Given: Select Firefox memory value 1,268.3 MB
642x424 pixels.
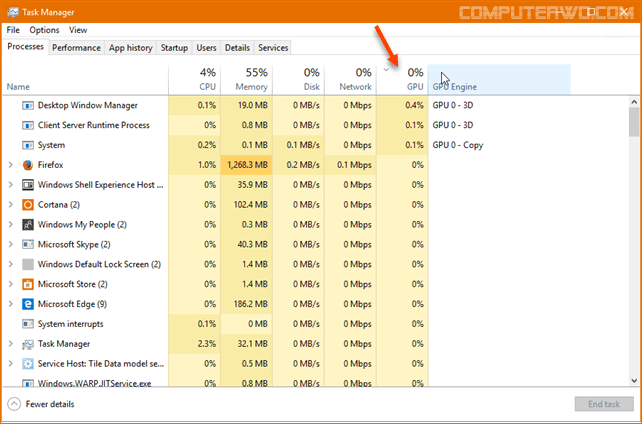Looking at the screenshot, I should [x=246, y=165].
